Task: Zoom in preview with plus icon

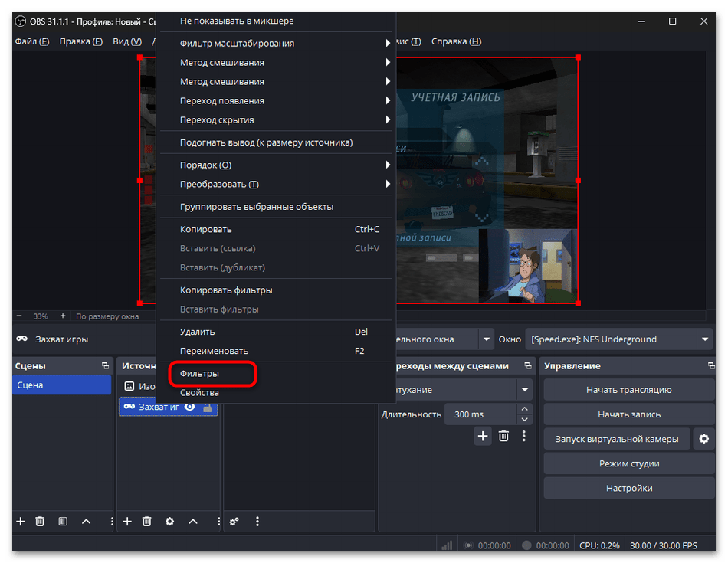Action: point(63,316)
